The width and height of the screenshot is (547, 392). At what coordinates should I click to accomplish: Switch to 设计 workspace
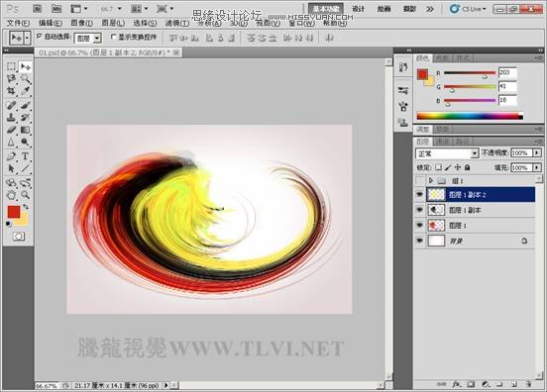(359, 9)
